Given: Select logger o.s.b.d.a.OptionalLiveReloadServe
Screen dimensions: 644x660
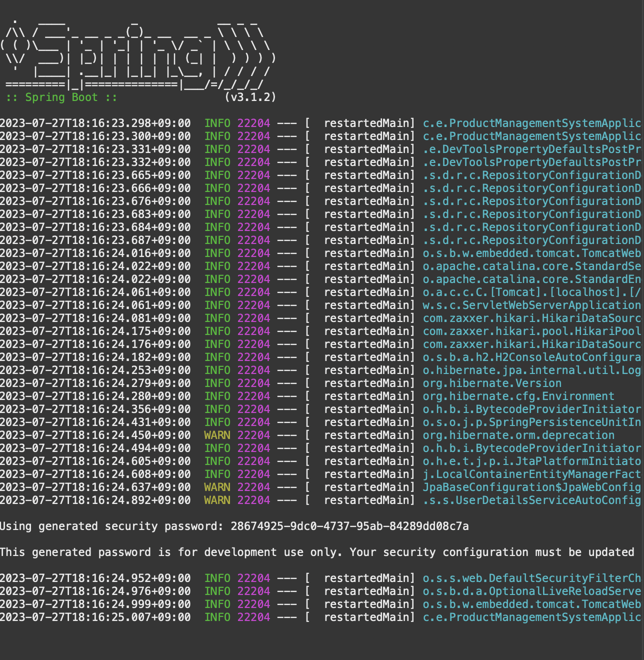Looking at the screenshot, I should point(532,591).
